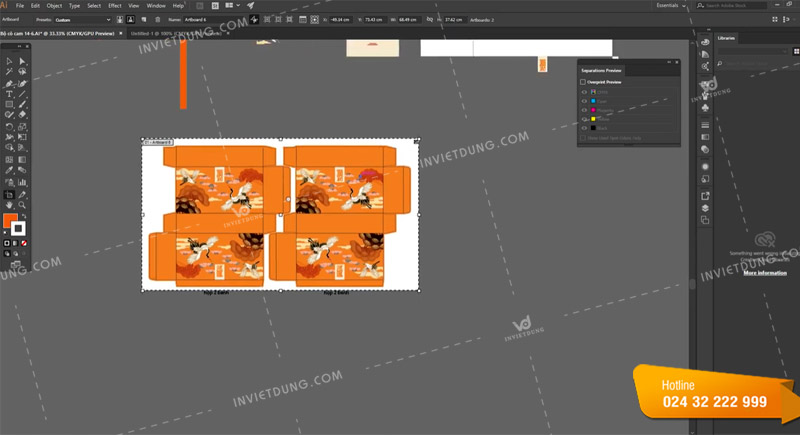Open the Layers panel icon in dock
The width and height of the screenshot is (800, 435).
coord(705,208)
